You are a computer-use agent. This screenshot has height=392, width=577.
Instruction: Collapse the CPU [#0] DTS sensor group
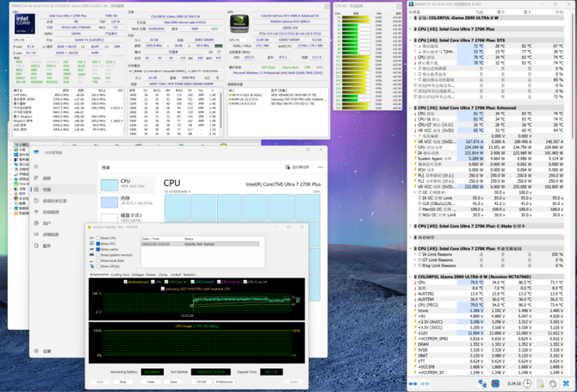pyautogui.click(x=412, y=40)
